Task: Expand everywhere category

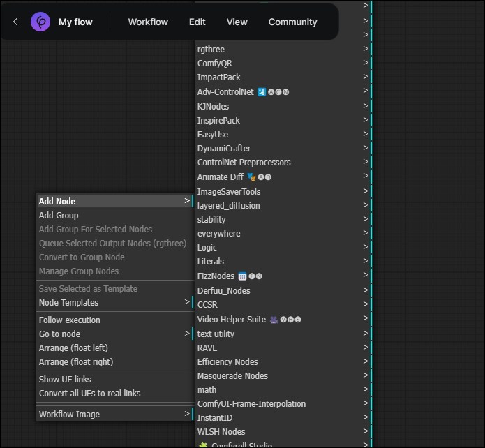Action: click(x=283, y=233)
